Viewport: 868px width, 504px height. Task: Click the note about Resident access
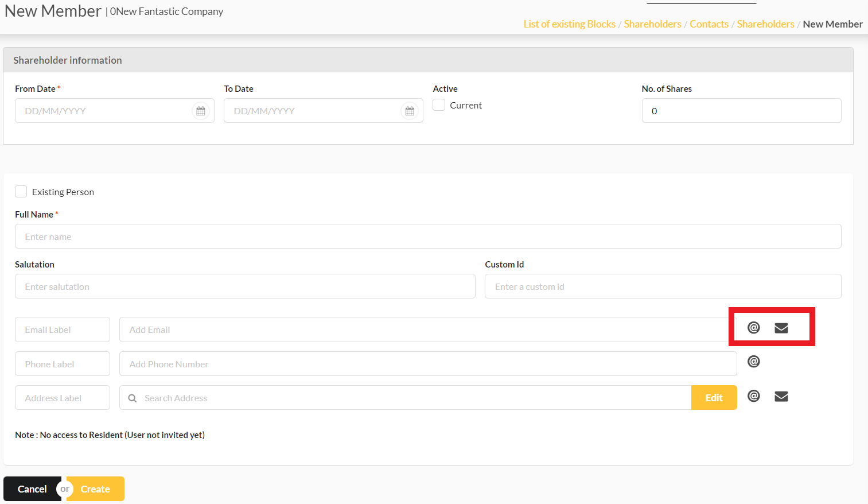[x=110, y=435]
